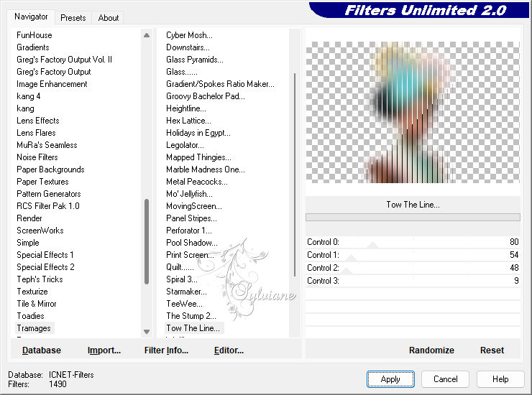Choose the Cyber Mosh... filter
Image resolution: width=532 pixels, height=395 pixels.
[189, 35]
